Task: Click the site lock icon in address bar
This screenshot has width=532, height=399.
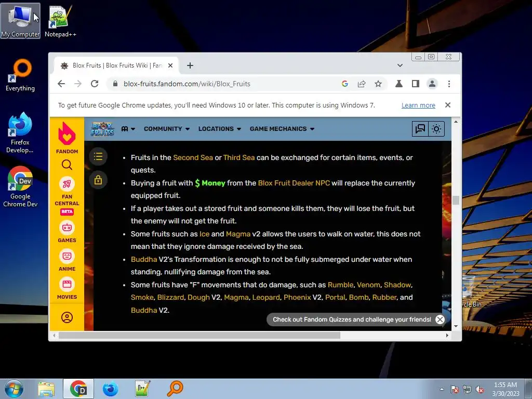Action: point(115,84)
